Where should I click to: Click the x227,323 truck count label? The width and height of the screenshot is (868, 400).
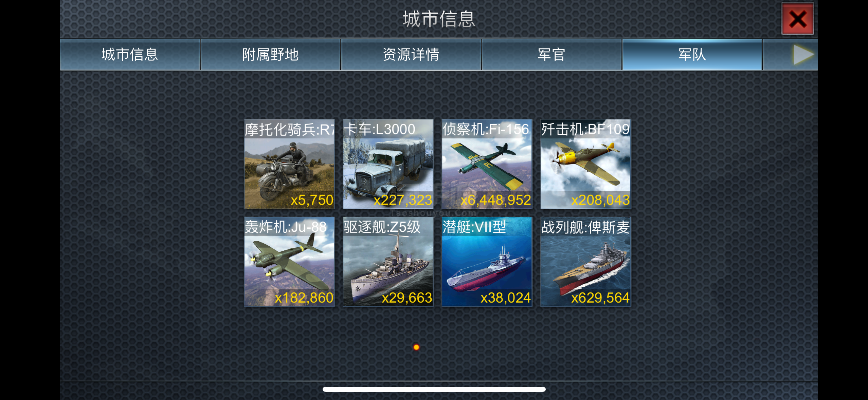pyautogui.click(x=403, y=200)
